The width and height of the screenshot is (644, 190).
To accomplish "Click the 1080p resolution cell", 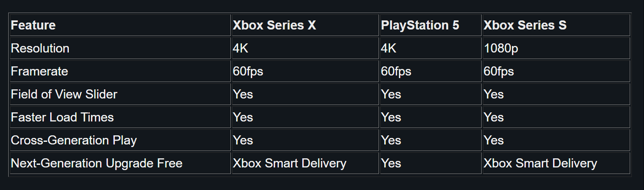I will click(x=501, y=48).
